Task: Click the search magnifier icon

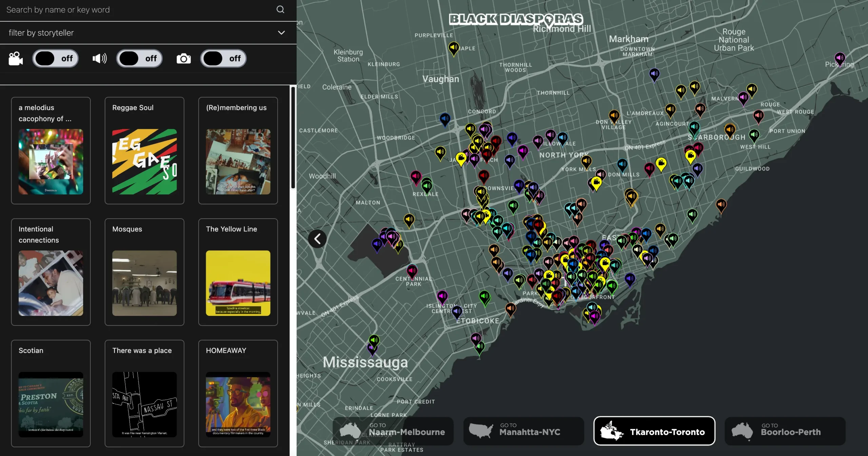Action: point(280,9)
